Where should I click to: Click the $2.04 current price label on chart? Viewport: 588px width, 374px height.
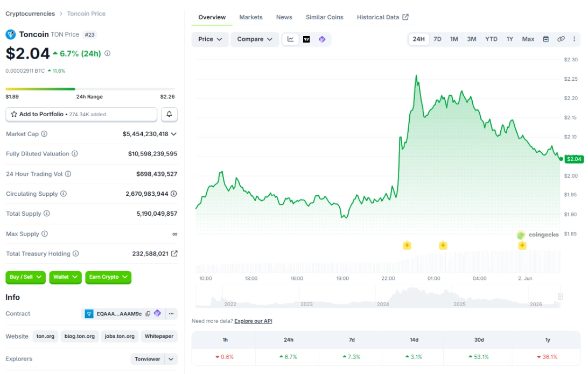pos(574,159)
